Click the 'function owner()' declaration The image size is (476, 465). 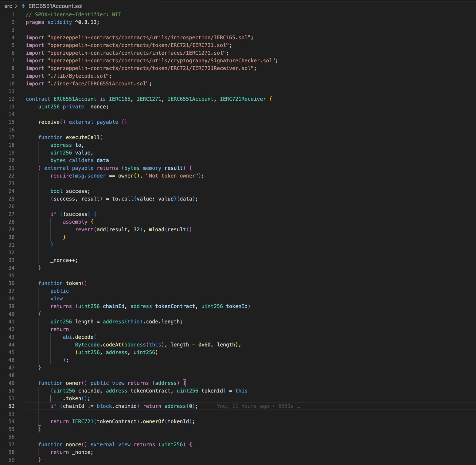[63, 383]
